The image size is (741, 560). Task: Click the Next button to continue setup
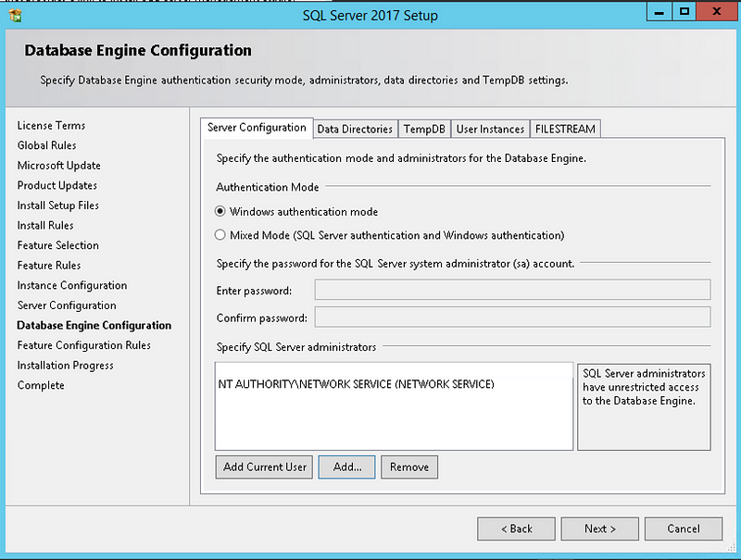click(599, 529)
